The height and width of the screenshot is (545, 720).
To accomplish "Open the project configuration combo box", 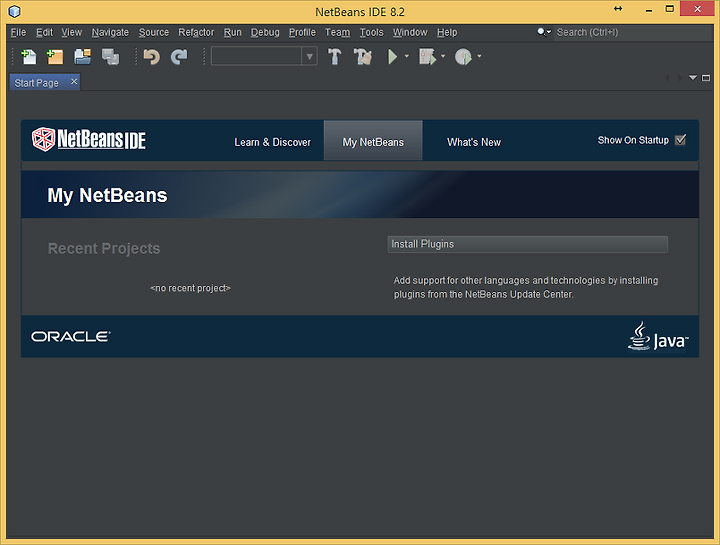I will 264,56.
